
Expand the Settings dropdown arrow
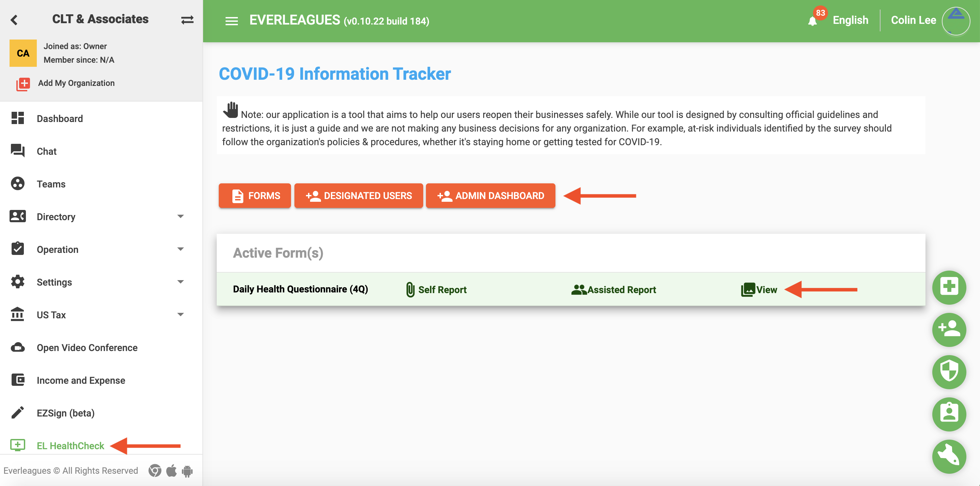(180, 282)
